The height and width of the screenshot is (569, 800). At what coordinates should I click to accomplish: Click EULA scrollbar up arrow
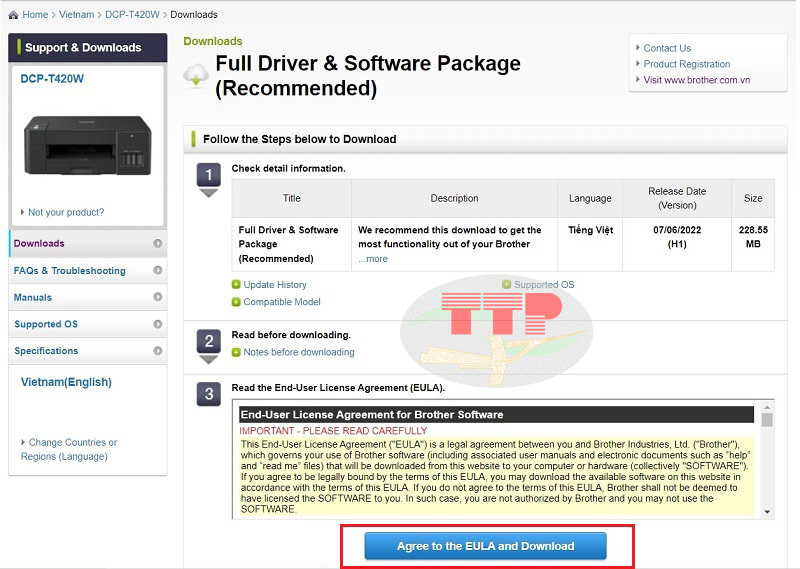(x=767, y=407)
